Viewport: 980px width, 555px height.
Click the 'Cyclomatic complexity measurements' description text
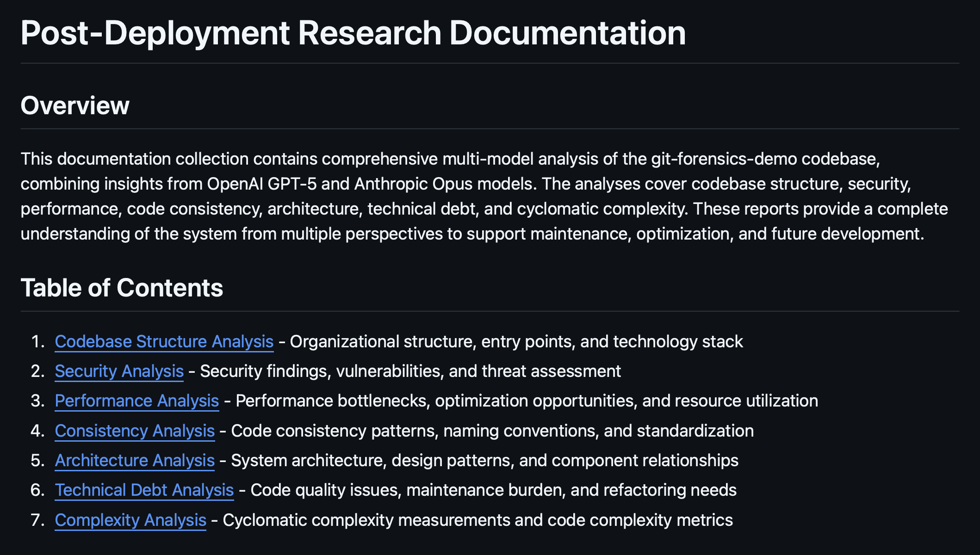(x=366, y=520)
